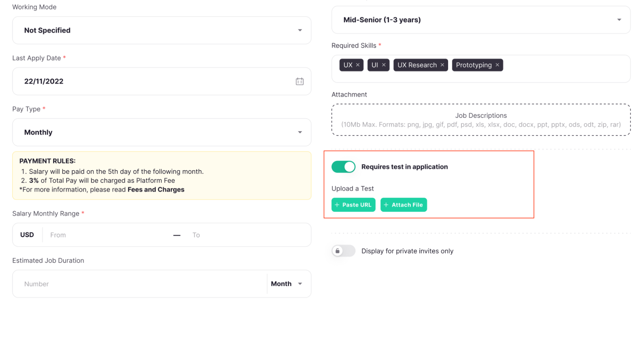This screenshot has width=644, height=338.
Task: Expand the Mid-Senior experience level dropdown
Action: click(619, 20)
